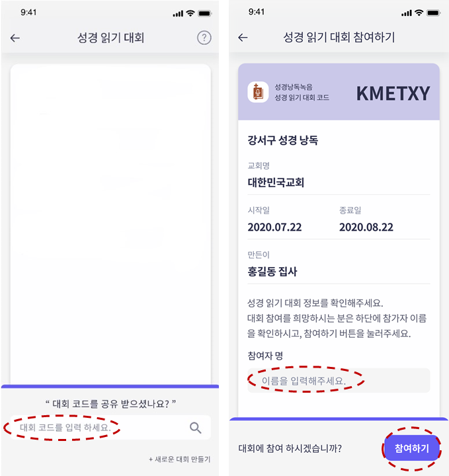Viewport: 449px width, 476px height.
Task: Tap creator name 홍길동 집사
Action: pyautogui.click(x=272, y=272)
